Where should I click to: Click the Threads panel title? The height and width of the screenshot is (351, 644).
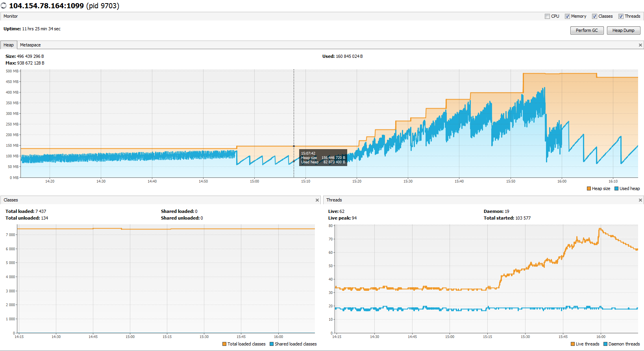click(334, 200)
